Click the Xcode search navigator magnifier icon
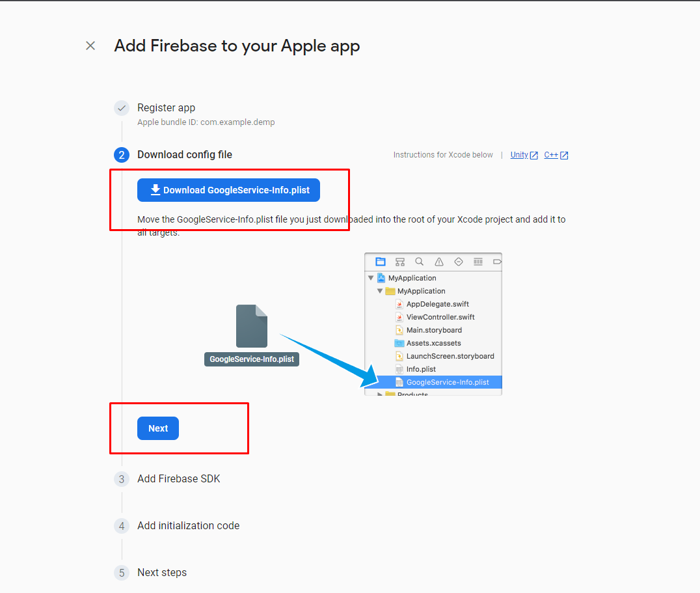The image size is (700, 593). click(x=420, y=262)
